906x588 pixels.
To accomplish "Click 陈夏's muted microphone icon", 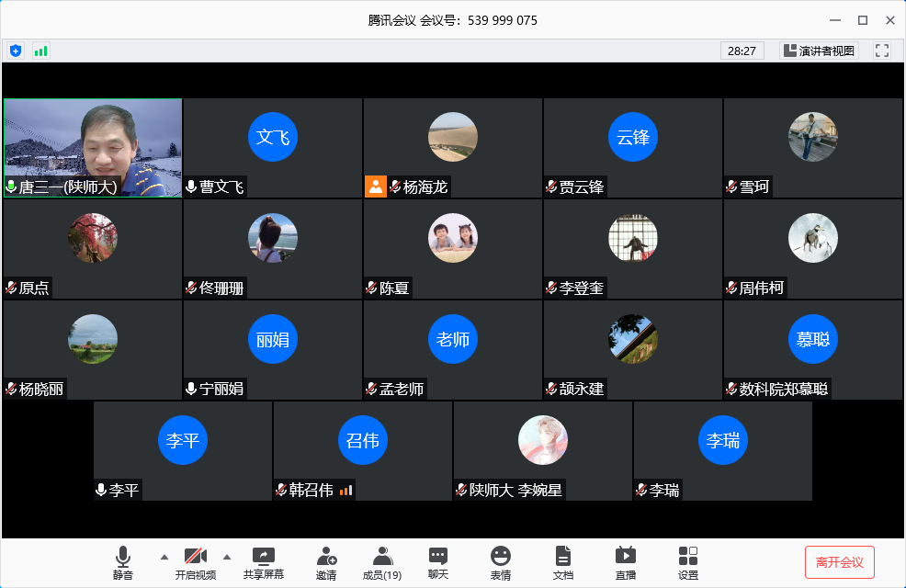I will pos(371,288).
